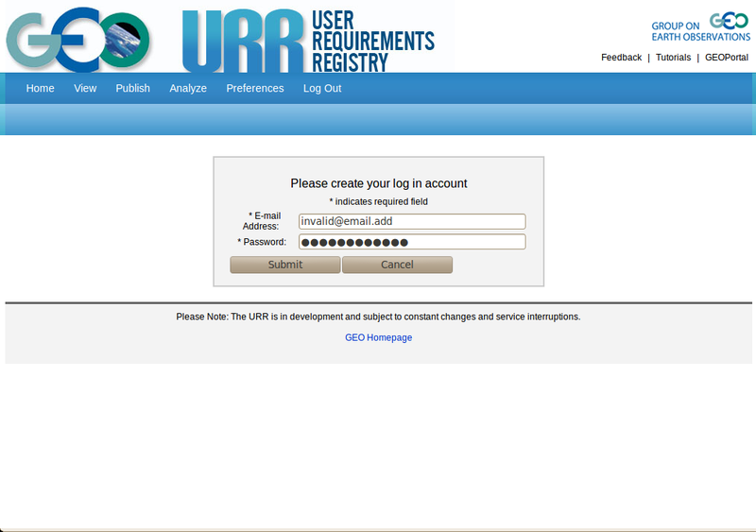This screenshot has width=756, height=532.
Task: Focus the E-mail Address input field
Action: 412,221
